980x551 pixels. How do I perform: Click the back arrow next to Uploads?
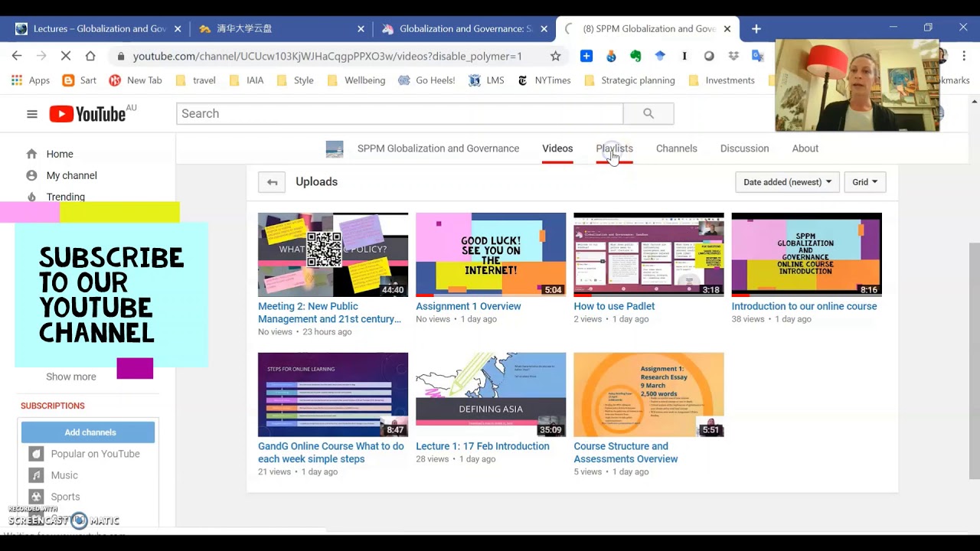point(272,182)
